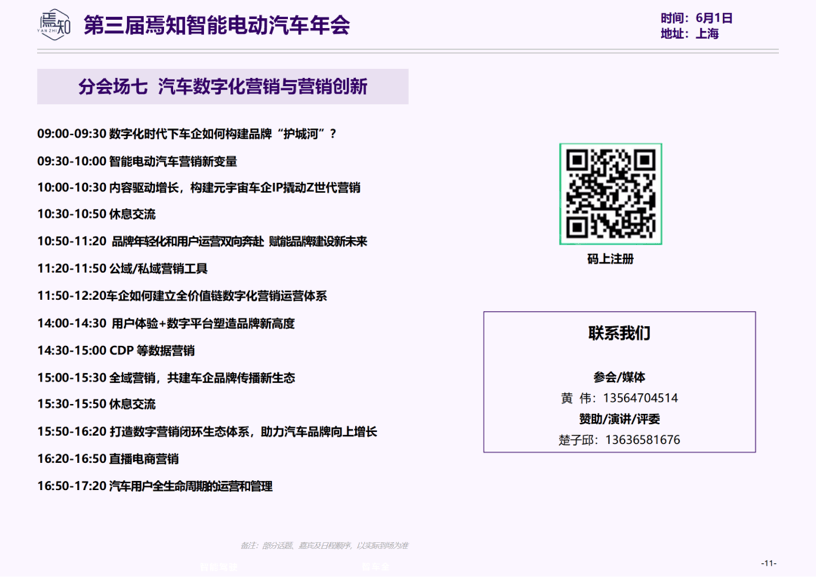This screenshot has height=577, width=816.
Task: Click the 09:00-09:30 护城河 agenda line
Action: tap(187, 134)
